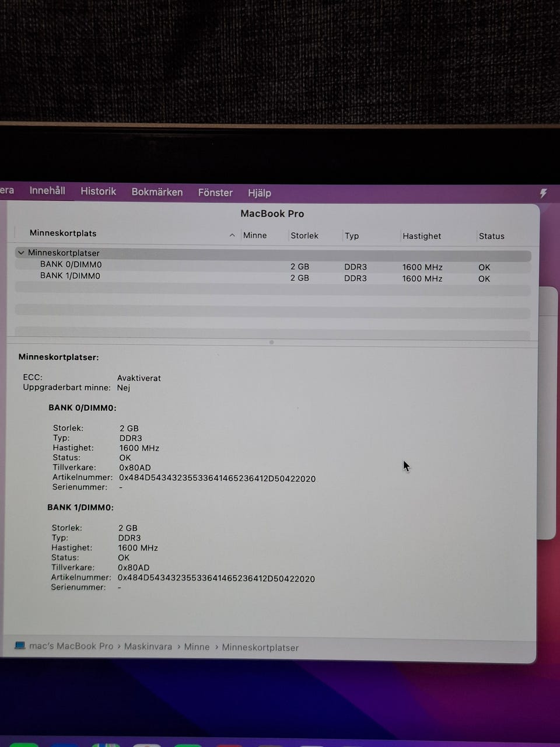
Task: Click Minneskortplatser in the path bar
Action: [260, 647]
